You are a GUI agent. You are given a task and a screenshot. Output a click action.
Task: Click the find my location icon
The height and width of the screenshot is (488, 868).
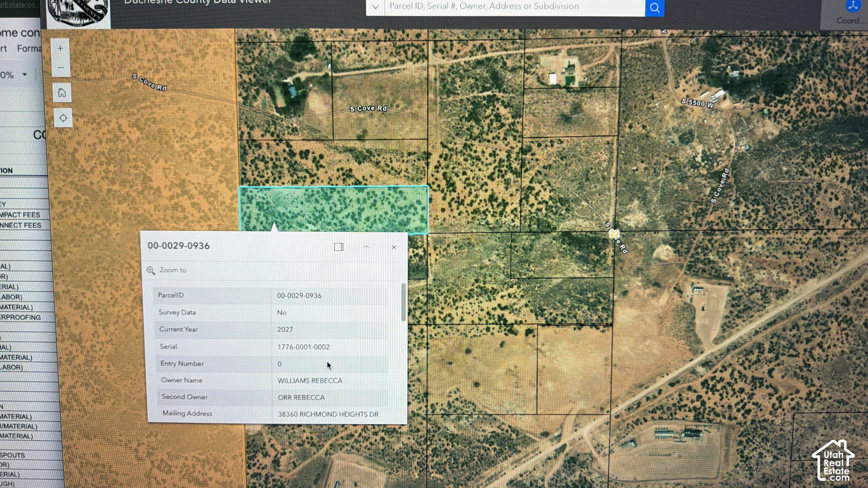tap(63, 118)
